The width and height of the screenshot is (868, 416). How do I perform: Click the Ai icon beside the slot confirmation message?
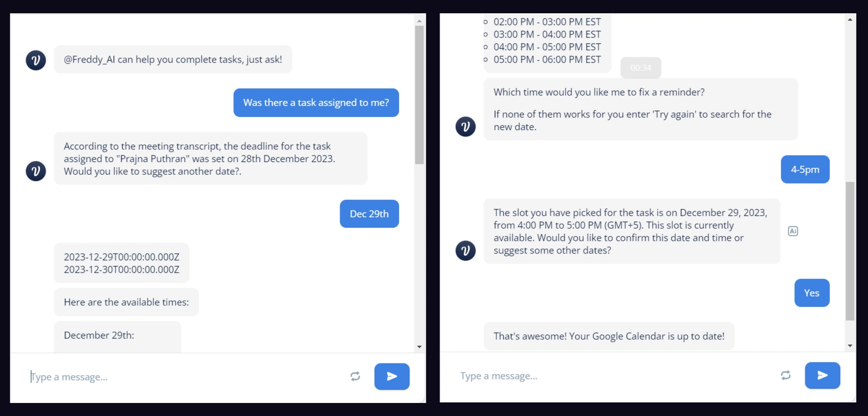point(793,231)
